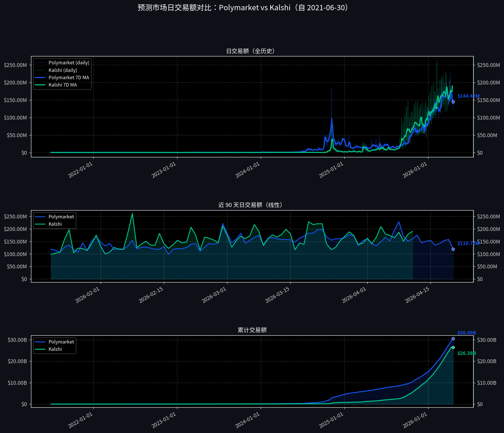Viewport: 504px width, 433px height.
Task: Click the "$30.49B" cumulative annotation
Action: pos(467,333)
